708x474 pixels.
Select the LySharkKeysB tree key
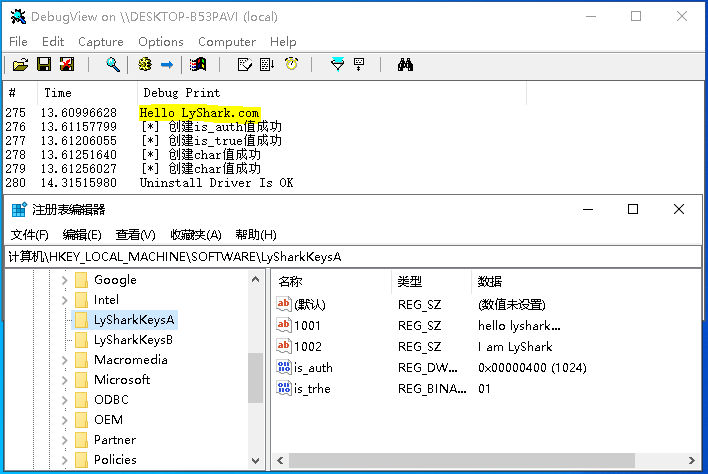click(x=133, y=340)
